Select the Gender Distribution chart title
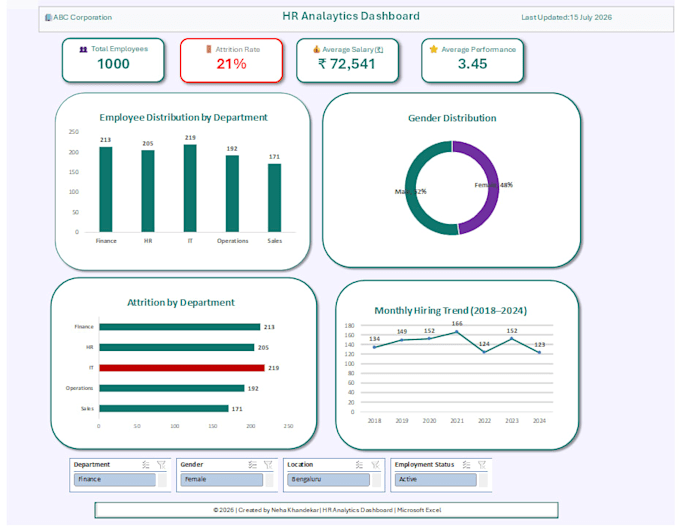Screen dimensions: 680x526 coord(452,118)
